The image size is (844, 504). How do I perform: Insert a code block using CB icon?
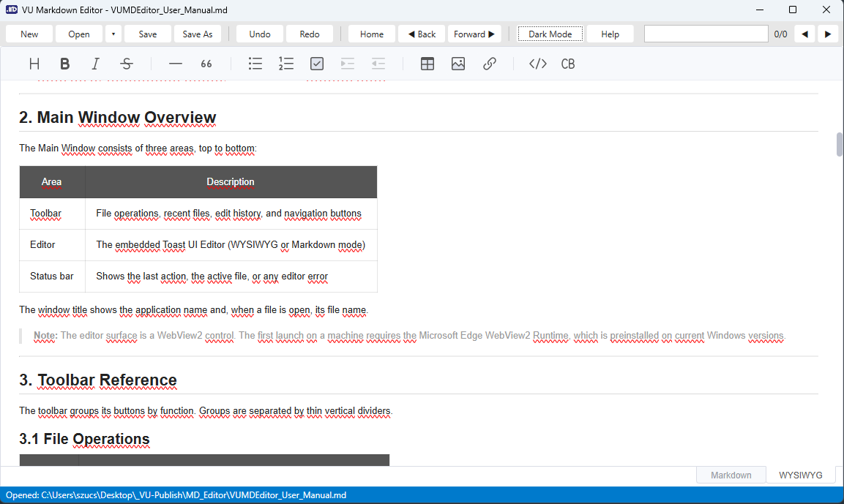(568, 64)
